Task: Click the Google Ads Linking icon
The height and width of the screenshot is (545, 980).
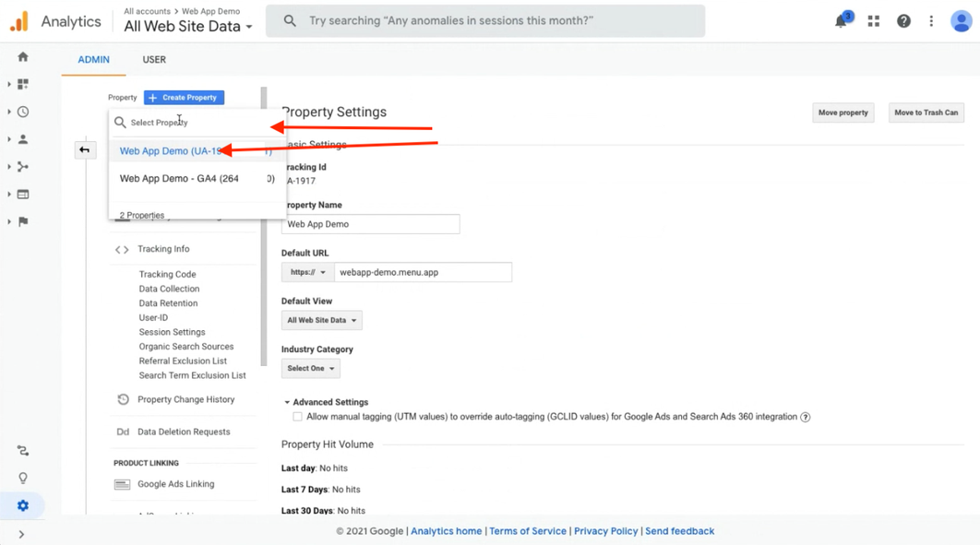Action: tap(123, 484)
